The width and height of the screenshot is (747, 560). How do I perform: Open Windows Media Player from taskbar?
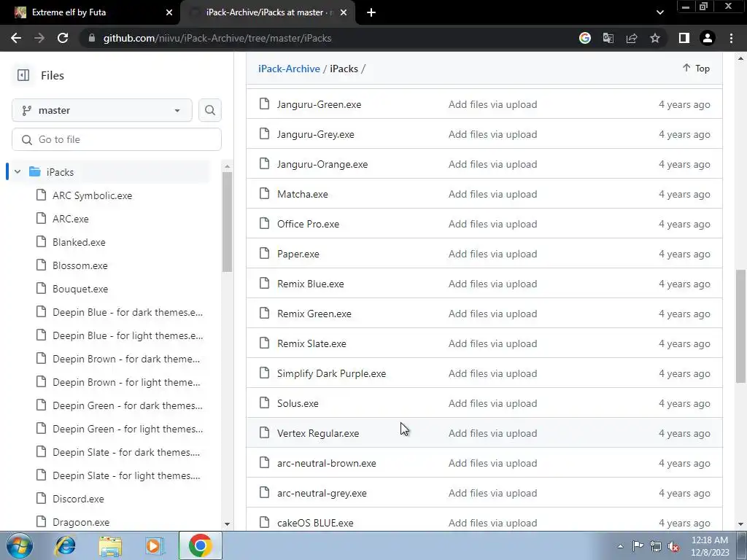(155, 545)
